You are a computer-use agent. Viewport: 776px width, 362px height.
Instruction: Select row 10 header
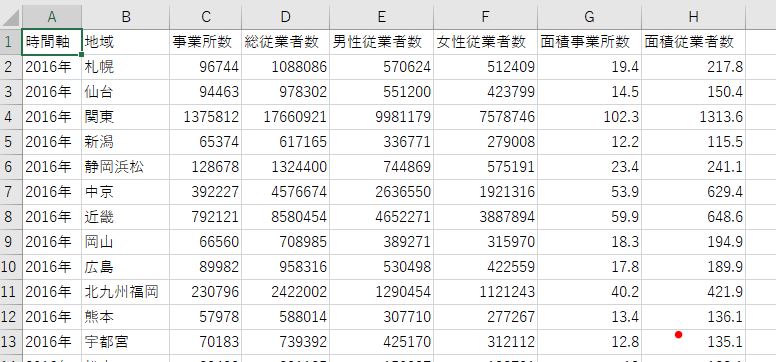click(x=11, y=267)
